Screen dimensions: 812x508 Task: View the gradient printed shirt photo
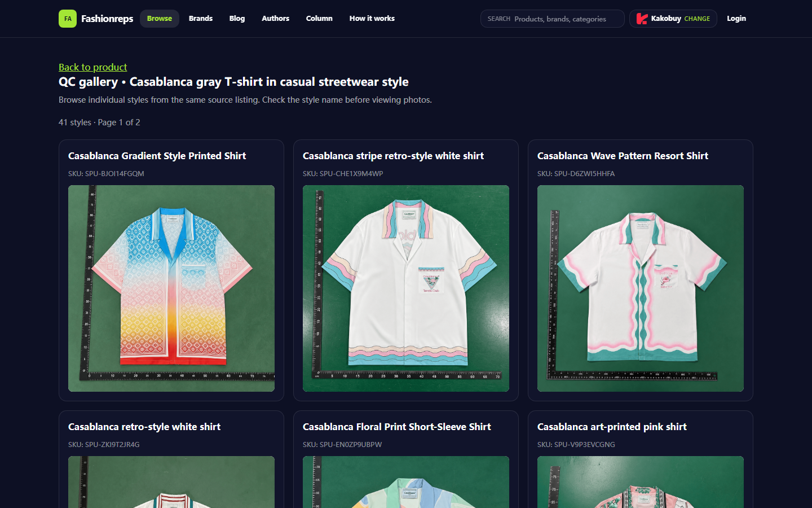tap(171, 288)
